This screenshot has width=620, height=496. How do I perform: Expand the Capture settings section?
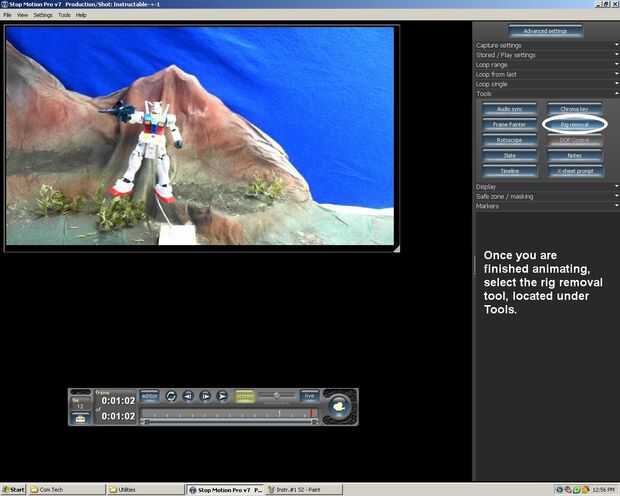[x=546, y=45]
